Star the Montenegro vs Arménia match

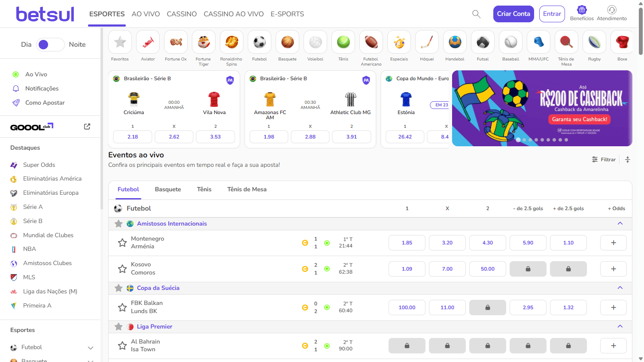122,243
